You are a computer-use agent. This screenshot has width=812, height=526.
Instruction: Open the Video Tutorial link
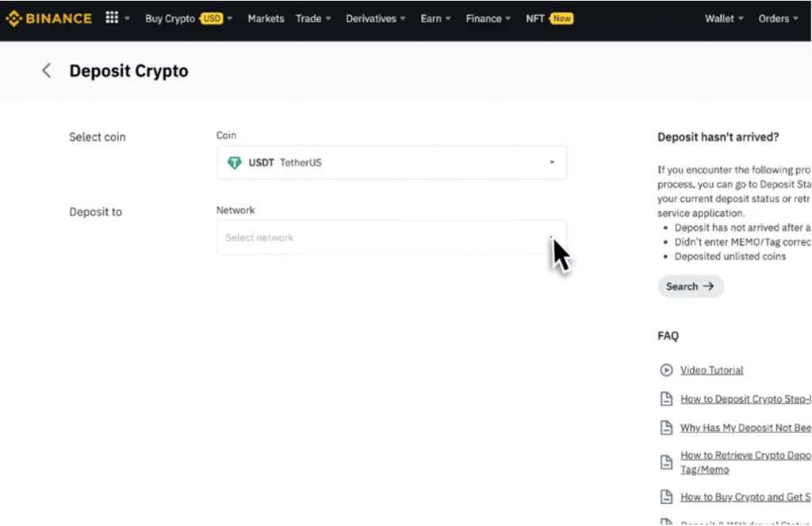pyautogui.click(x=711, y=370)
